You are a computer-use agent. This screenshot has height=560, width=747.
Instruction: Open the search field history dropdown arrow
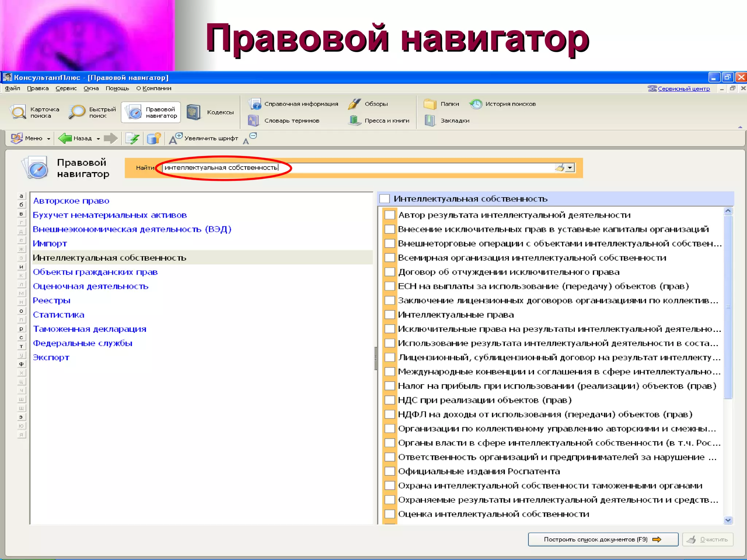click(x=570, y=167)
